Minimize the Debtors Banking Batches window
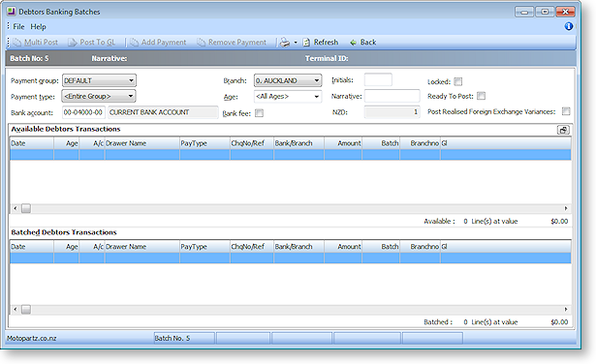Screen dimensions: 596x364 tap(524, 12)
